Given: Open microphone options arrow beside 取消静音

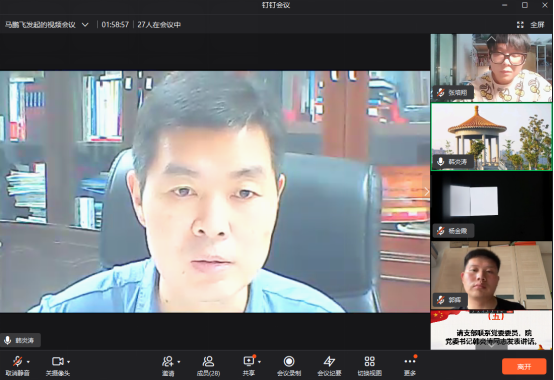Looking at the screenshot, I should pos(28,362).
